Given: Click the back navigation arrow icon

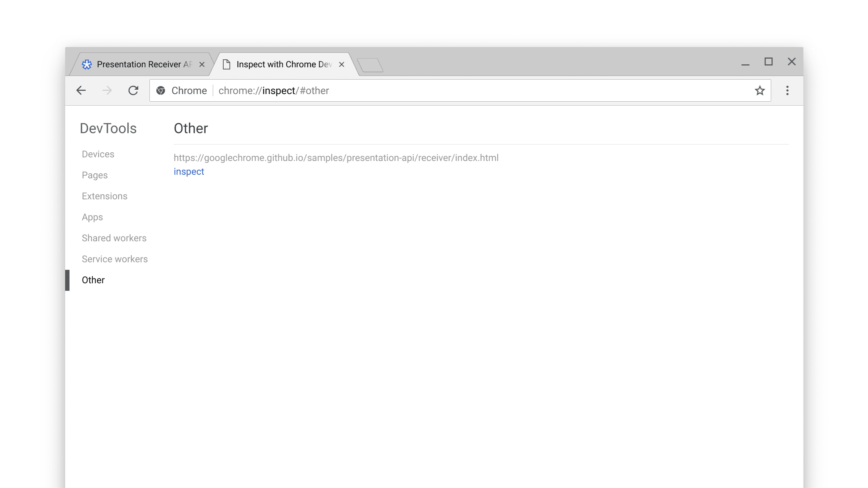Looking at the screenshot, I should pos(81,90).
